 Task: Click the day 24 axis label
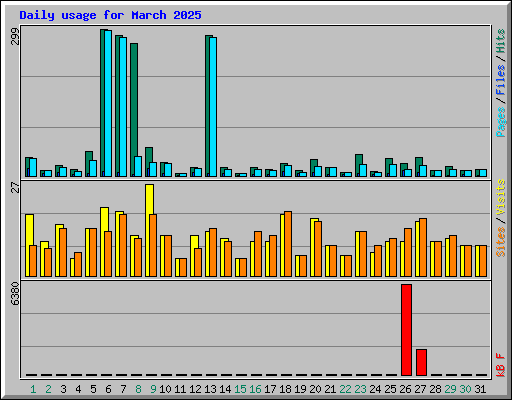[x=375, y=389]
